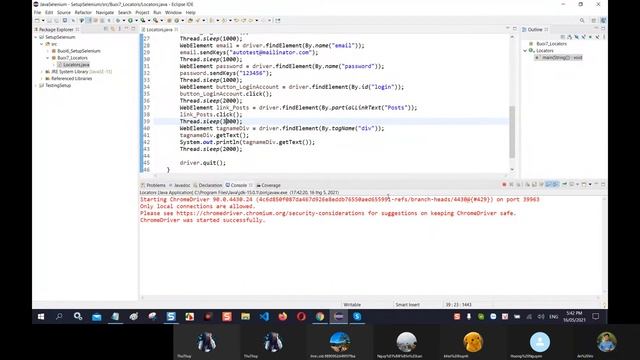Select the Locators.java editor tab
Viewport: 640px width, 360px height.
pyautogui.click(x=159, y=30)
